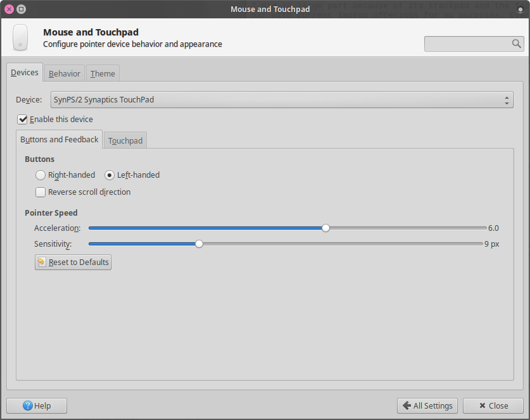Click the Acceleration: label
The height and width of the screenshot is (420, 530).
(x=57, y=228)
